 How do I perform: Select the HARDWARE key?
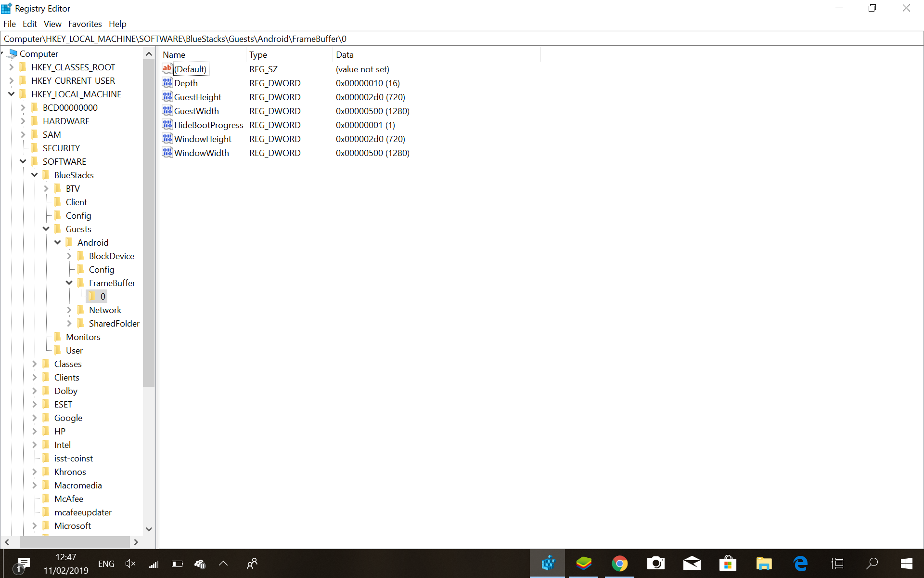pos(66,121)
